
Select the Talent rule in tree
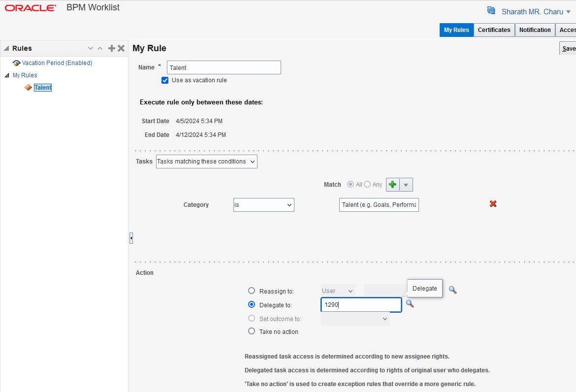click(x=43, y=88)
